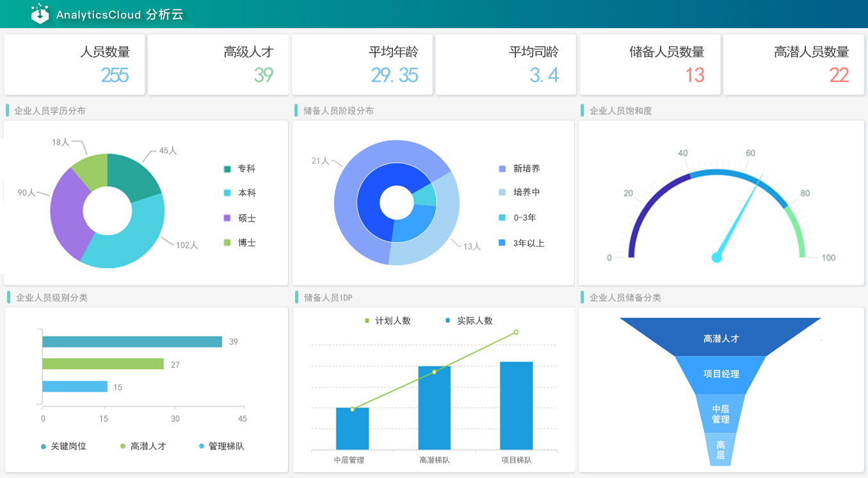This screenshot has width=868, height=478.
Task: Select the bar with value 15
Action: click(75, 386)
